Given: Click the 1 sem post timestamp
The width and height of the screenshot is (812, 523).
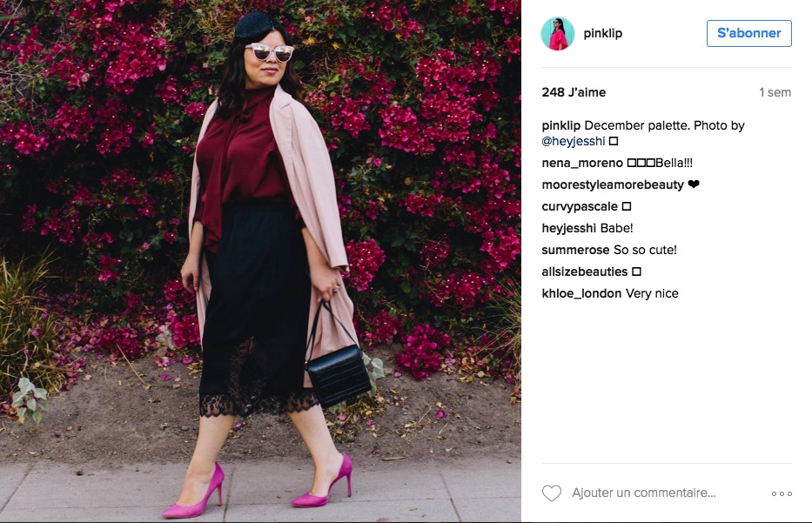Looking at the screenshot, I should 775,92.
